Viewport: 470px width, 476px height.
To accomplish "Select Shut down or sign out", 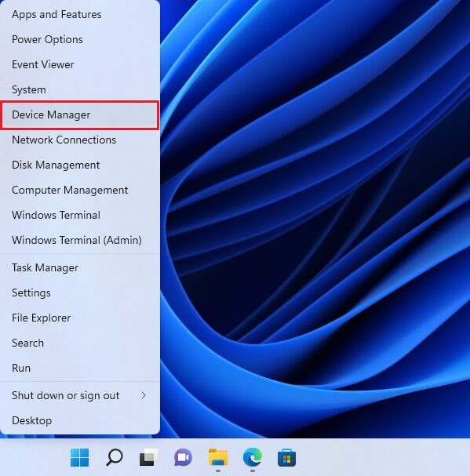I will (79, 395).
